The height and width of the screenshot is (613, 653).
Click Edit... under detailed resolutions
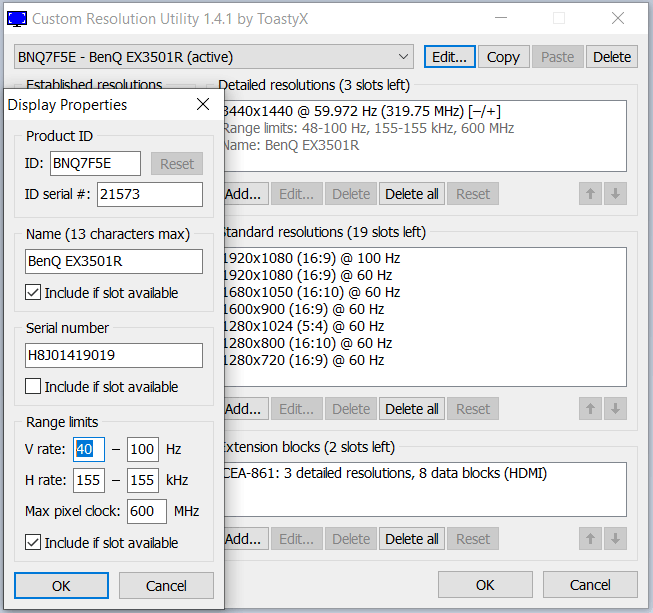pyautogui.click(x=297, y=194)
